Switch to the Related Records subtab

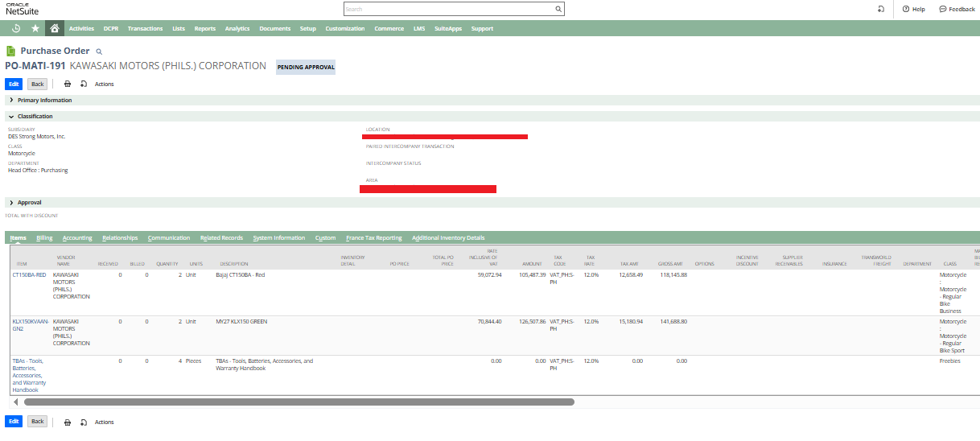point(221,238)
